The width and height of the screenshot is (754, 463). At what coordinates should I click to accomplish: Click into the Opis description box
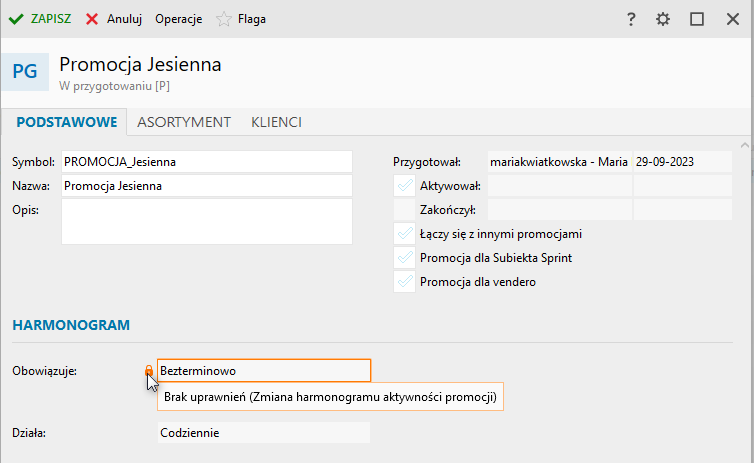(207, 221)
